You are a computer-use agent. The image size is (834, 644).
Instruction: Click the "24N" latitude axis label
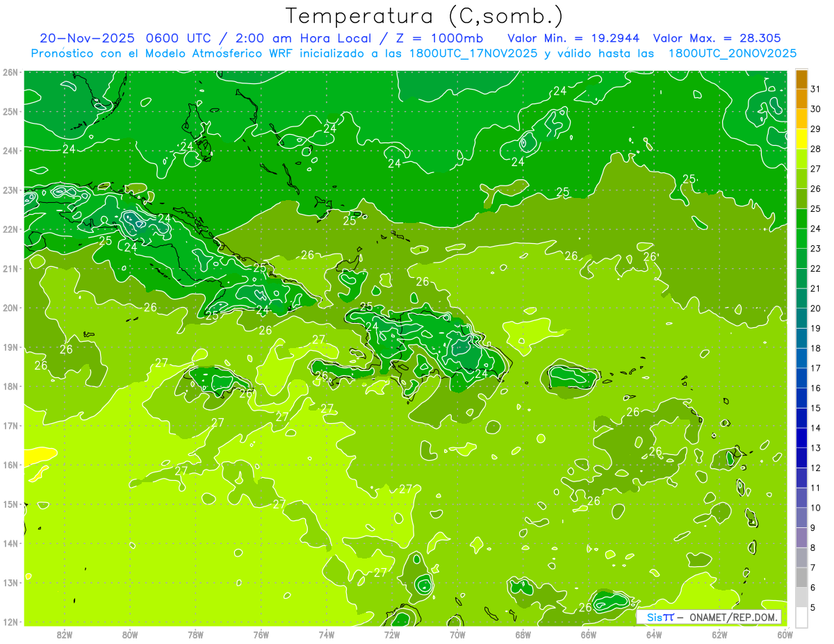pyautogui.click(x=10, y=151)
